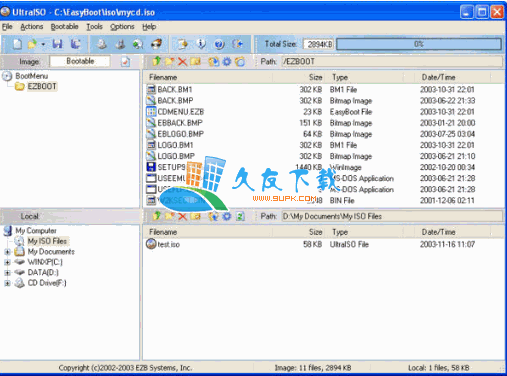Screen dimensions: 507x376
Task: Expand the My Documents tree node
Action: tap(7, 252)
